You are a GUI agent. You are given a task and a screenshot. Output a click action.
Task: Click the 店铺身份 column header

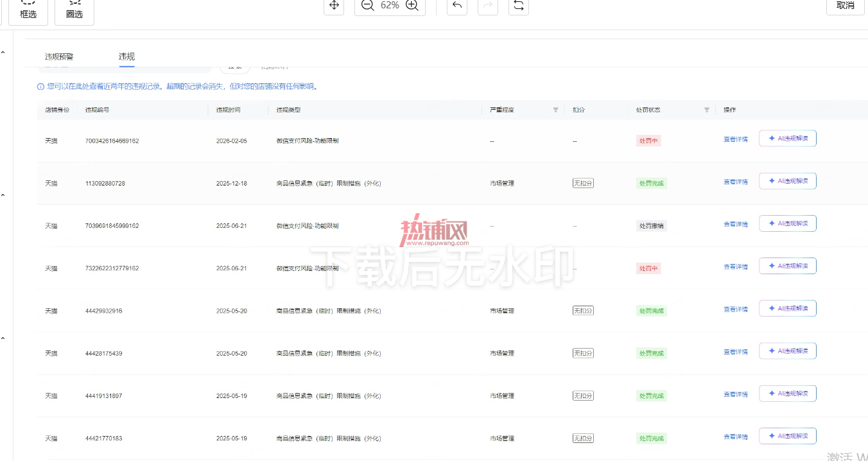click(x=56, y=110)
